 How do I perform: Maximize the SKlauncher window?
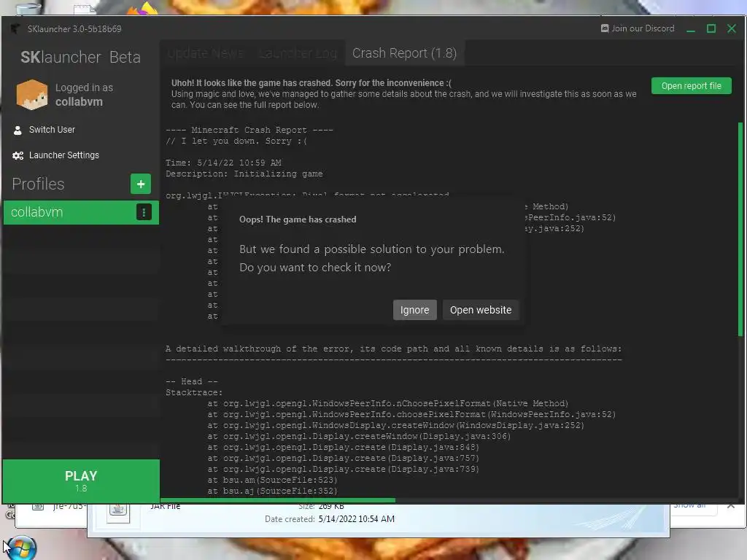(711, 28)
